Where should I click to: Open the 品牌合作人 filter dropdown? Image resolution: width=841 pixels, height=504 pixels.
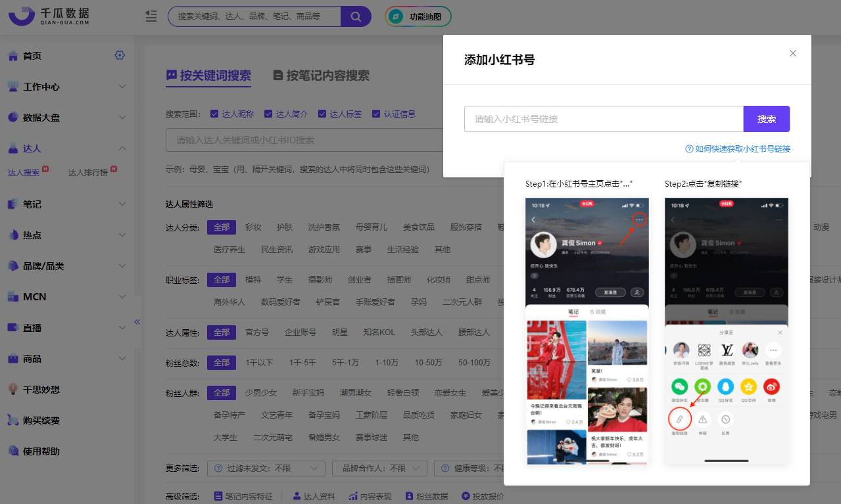pos(379,468)
